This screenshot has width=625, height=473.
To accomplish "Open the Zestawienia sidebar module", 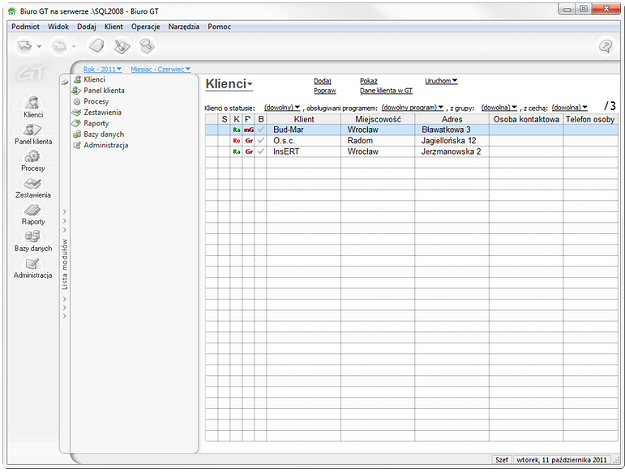I will (33, 185).
